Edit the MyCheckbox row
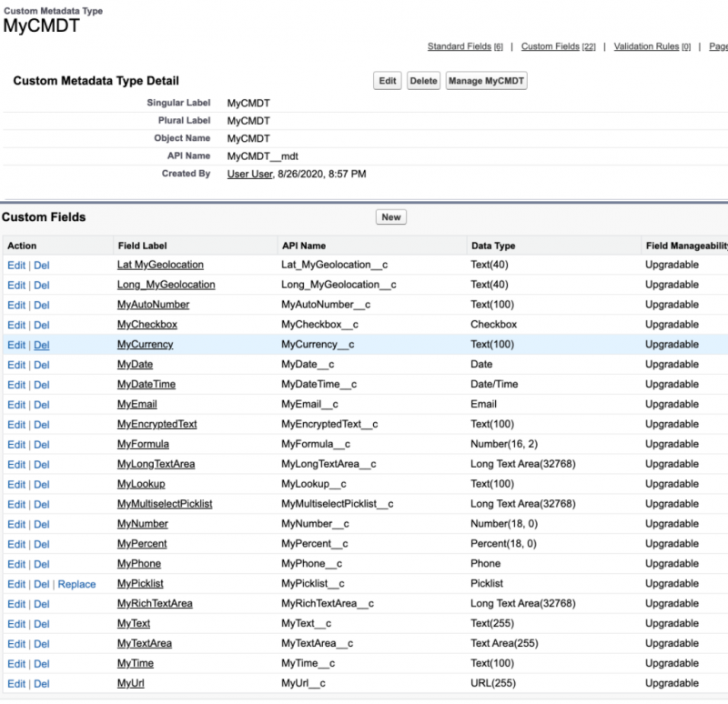 tap(16, 326)
